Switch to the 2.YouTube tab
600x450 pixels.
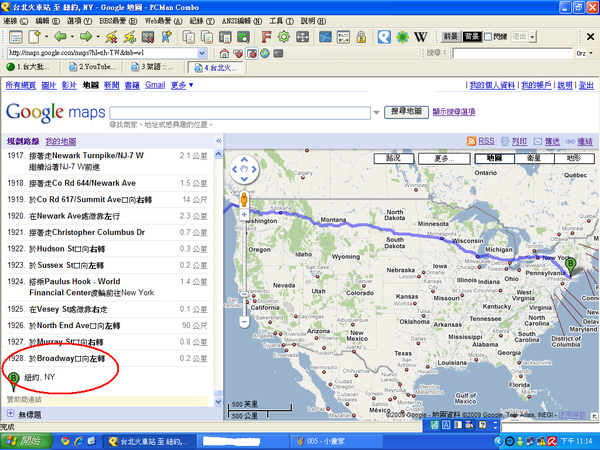[92, 67]
